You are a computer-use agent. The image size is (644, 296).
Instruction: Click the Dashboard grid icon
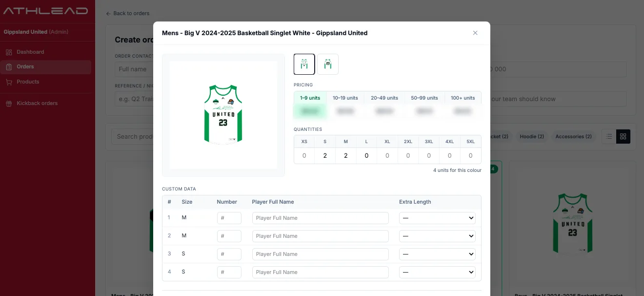(x=9, y=52)
